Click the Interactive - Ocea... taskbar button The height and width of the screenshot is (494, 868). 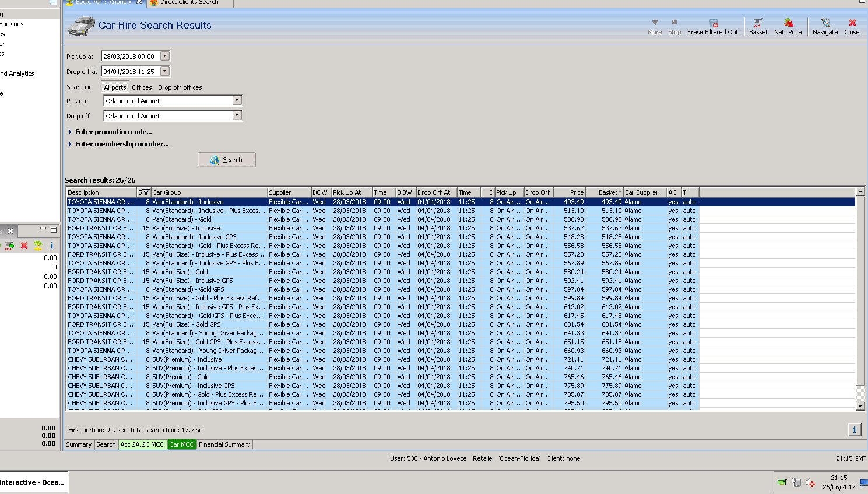[x=33, y=482]
